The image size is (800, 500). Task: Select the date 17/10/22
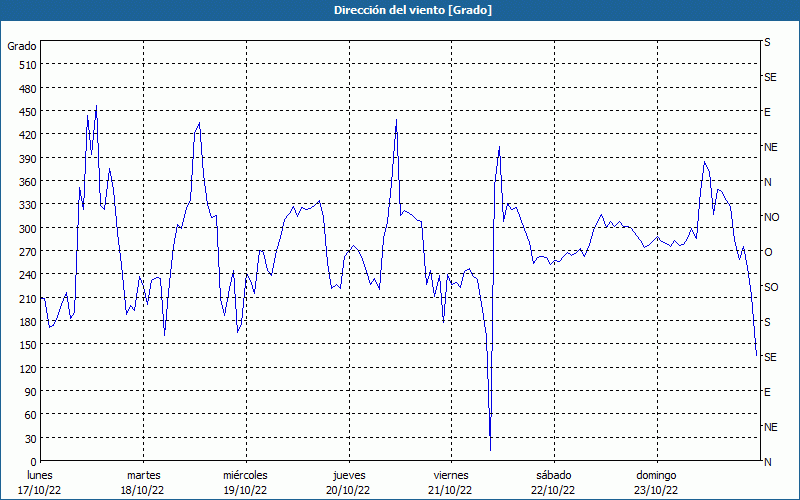[x=39, y=490]
